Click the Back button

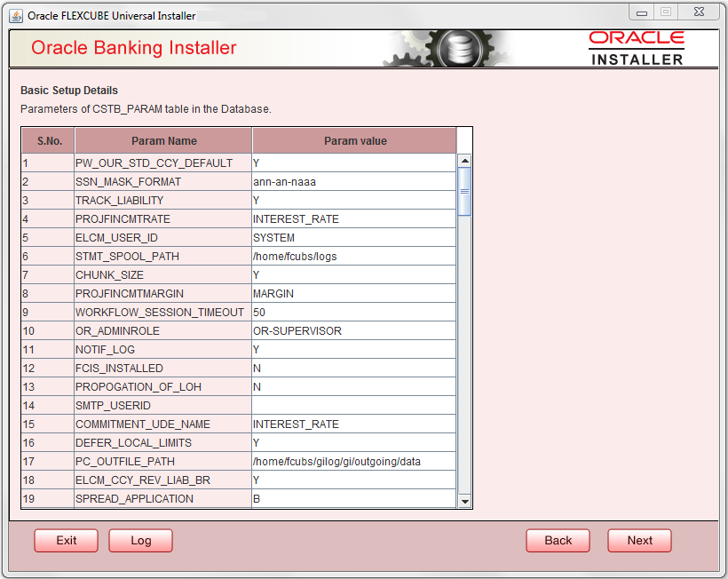click(x=558, y=540)
